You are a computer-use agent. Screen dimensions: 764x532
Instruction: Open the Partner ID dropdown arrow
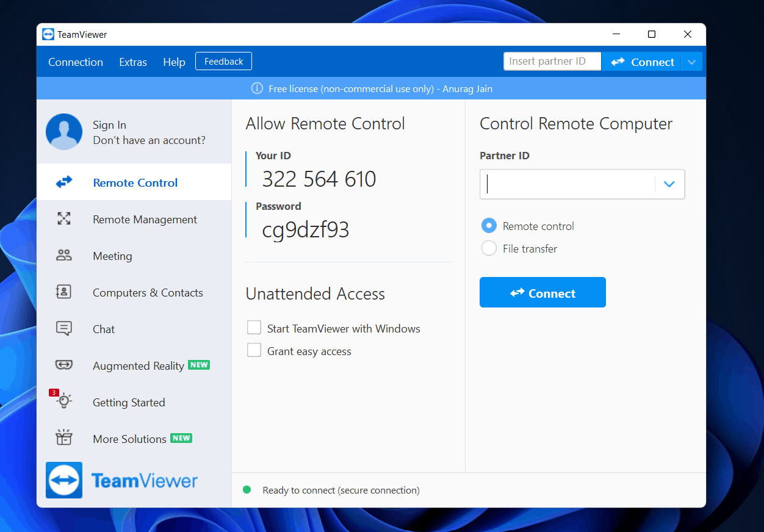(x=669, y=184)
